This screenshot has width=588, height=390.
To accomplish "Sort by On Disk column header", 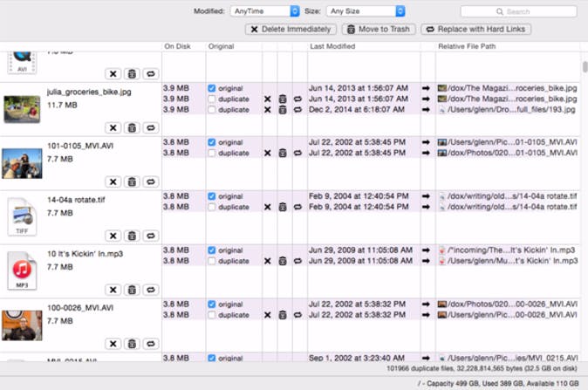I will pyautogui.click(x=177, y=46).
